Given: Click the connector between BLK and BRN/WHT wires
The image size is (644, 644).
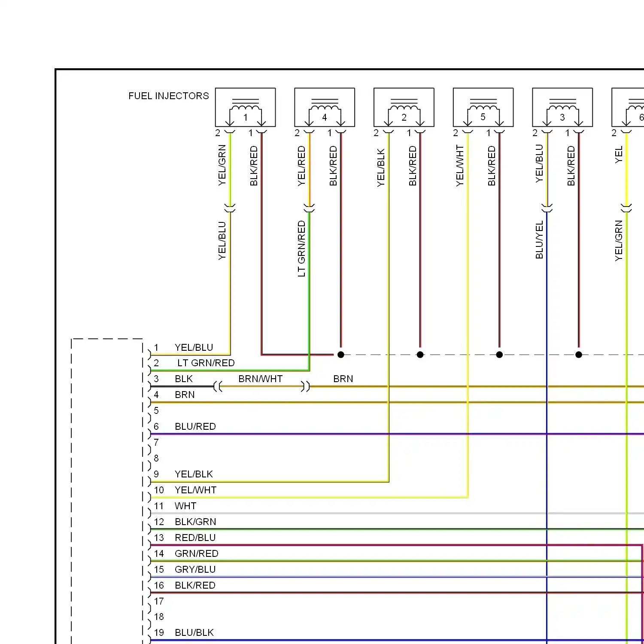Looking at the screenshot, I should pyautogui.click(x=218, y=386).
